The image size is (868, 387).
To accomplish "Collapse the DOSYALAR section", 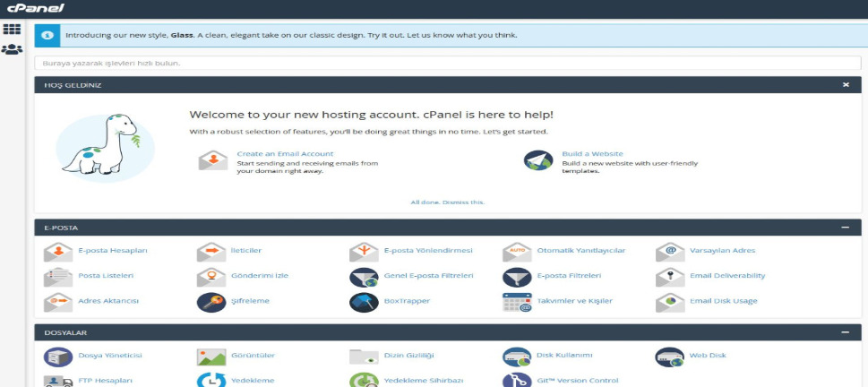I will coord(845,332).
